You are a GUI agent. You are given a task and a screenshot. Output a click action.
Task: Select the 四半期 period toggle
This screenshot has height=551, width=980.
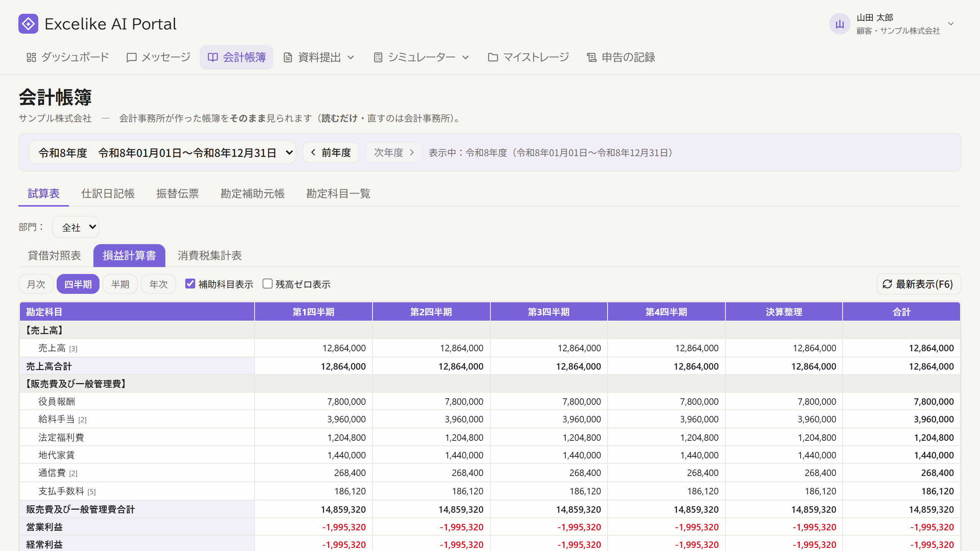[78, 284]
